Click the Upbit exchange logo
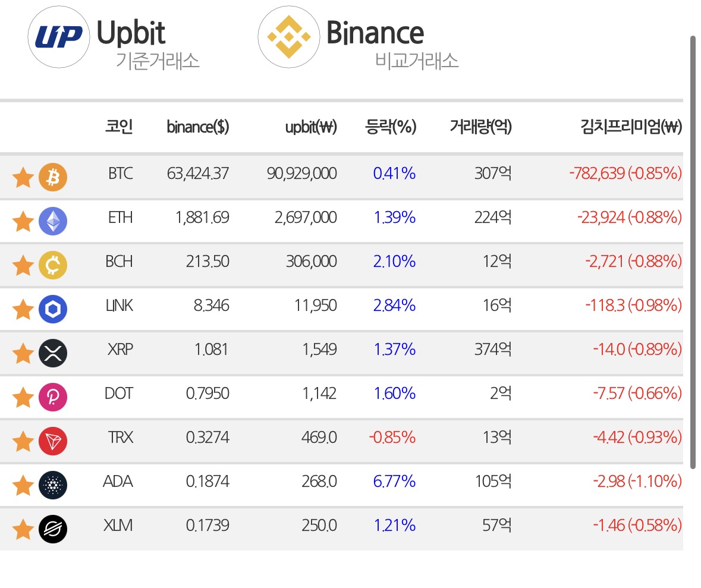 tap(59, 37)
